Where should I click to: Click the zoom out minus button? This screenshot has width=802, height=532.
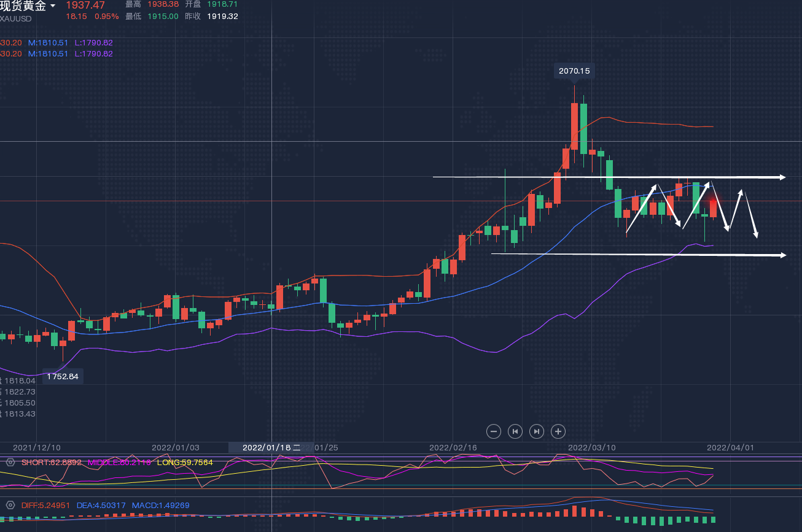(x=494, y=431)
